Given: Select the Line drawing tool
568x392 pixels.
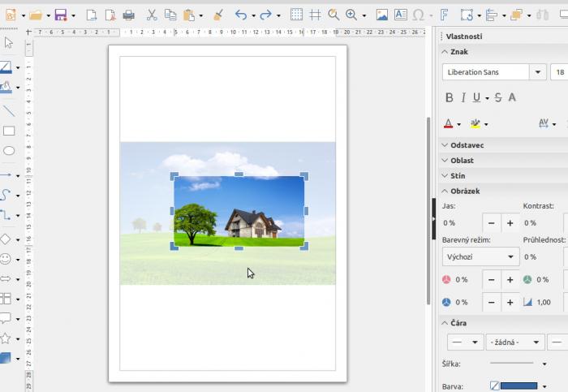Looking at the screenshot, I should [9, 110].
